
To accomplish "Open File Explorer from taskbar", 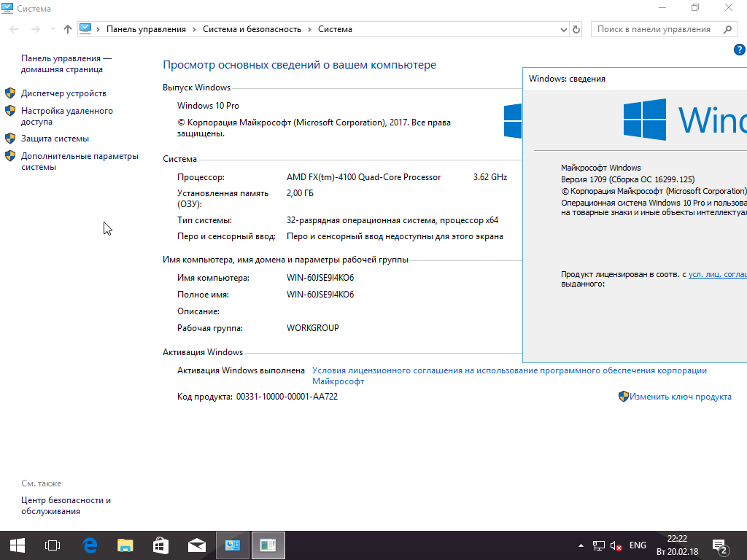I will point(125,545).
